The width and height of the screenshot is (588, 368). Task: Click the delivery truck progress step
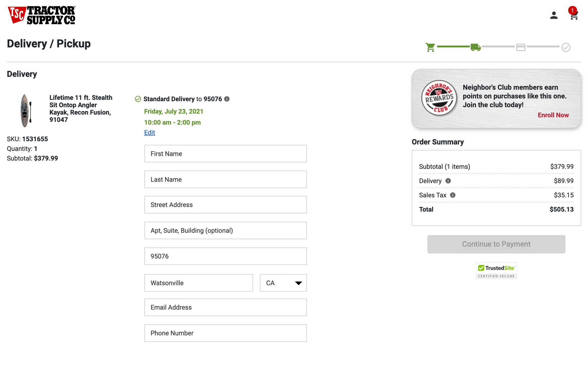(x=475, y=47)
